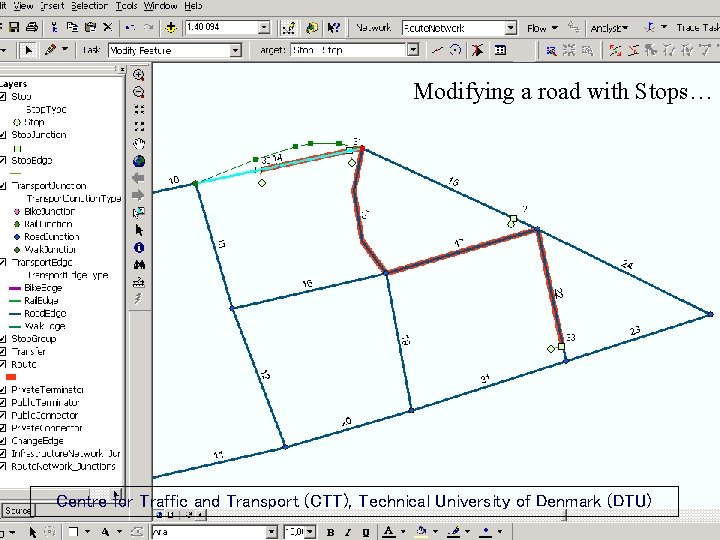720x540 pixels.
Task: Activate the Identify info tool
Action: tap(139, 248)
